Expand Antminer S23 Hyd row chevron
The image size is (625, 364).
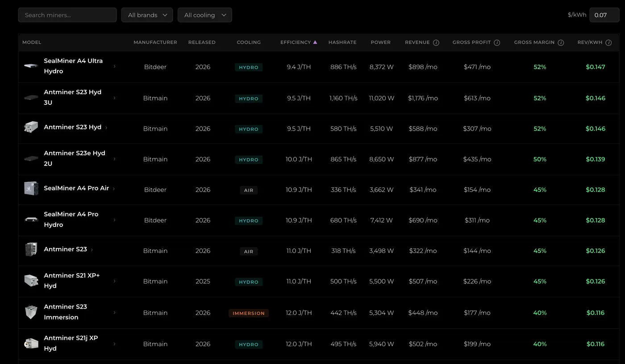(x=106, y=128)
